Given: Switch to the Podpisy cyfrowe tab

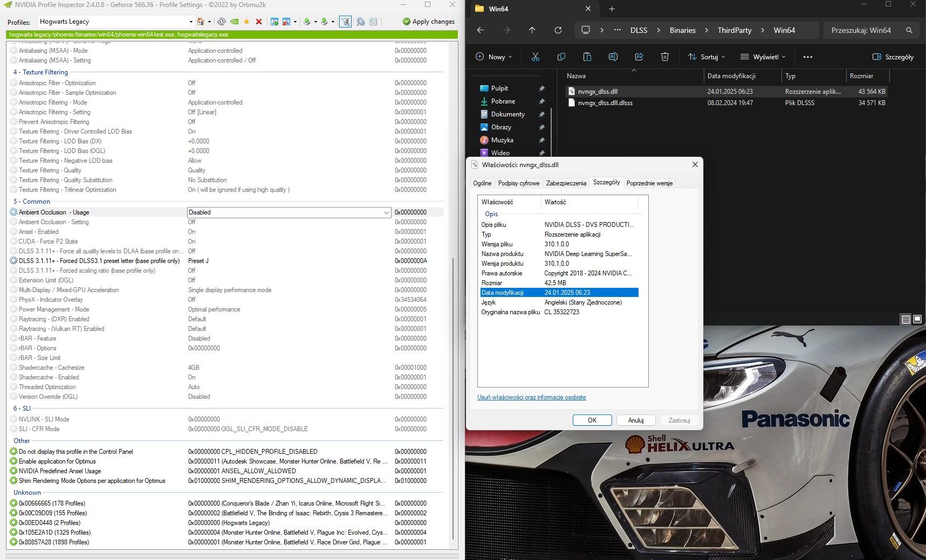Looking at the screenshot, I should click(518, 183).
